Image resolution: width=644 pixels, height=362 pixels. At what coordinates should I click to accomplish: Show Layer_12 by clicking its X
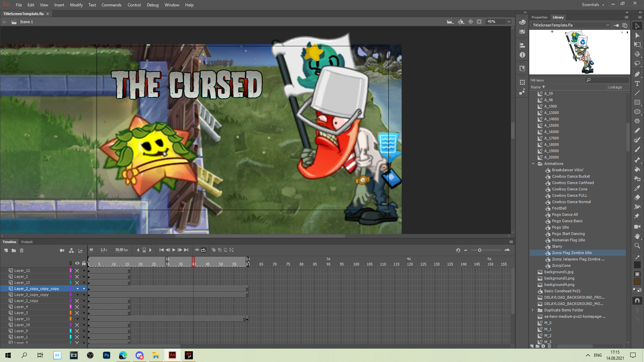[77, 270]
